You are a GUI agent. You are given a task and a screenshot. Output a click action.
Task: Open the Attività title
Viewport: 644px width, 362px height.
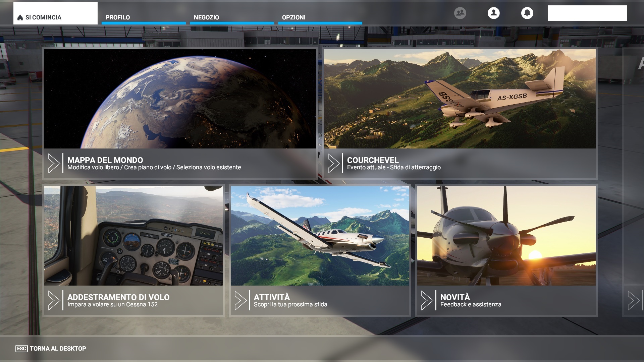(x=272, y=297)
